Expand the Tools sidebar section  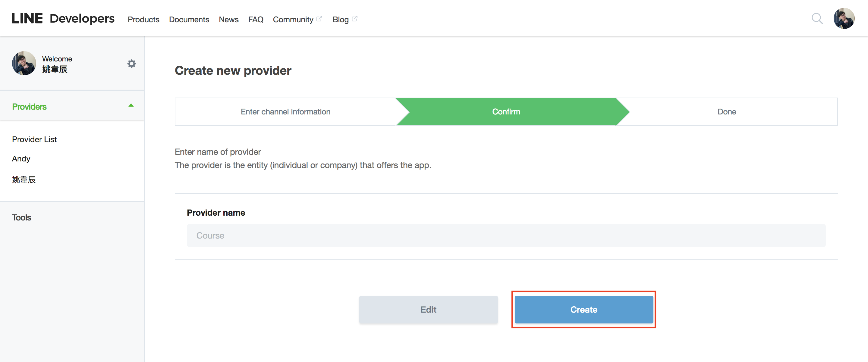(x=22, y=217)
